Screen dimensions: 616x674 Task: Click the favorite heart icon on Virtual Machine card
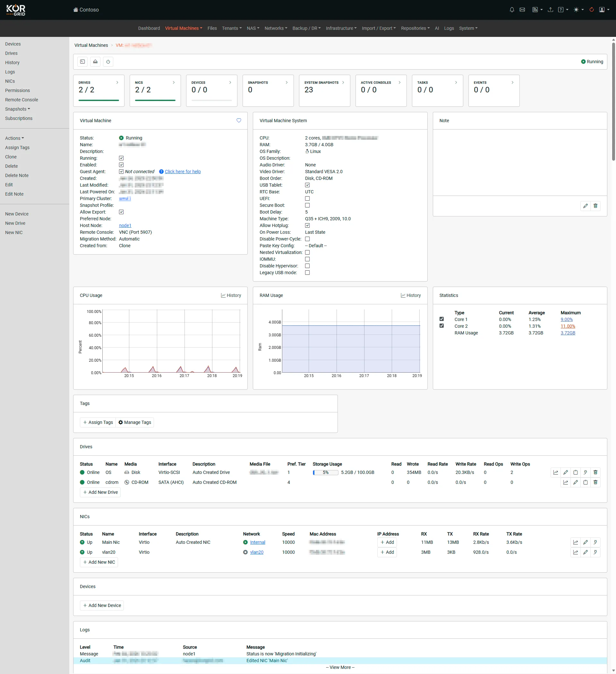[239, 120]
